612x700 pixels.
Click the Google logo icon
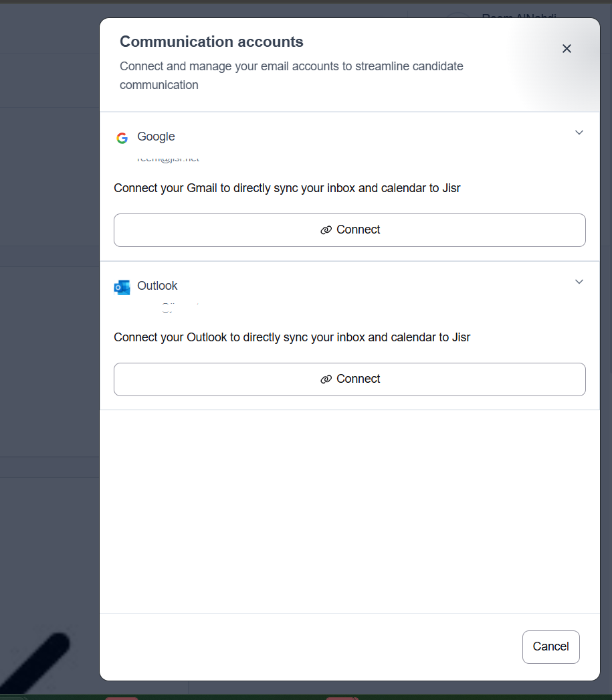click(x=122, y=138)
